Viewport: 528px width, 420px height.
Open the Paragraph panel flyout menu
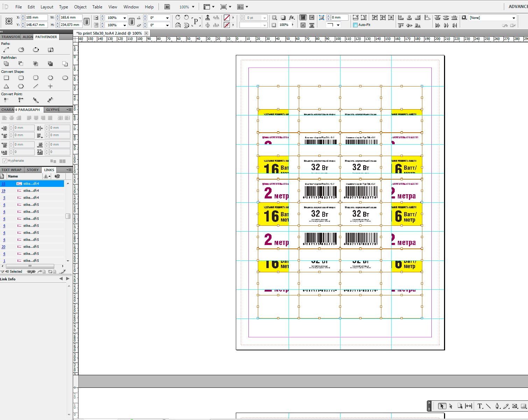(69, 110)
